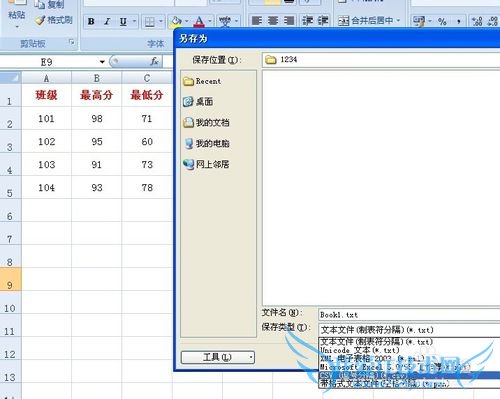Click cell containing 60
Image resolution: width=500 pixels, height=399 pixels.
pyautogui.click(x=147, y=141)
